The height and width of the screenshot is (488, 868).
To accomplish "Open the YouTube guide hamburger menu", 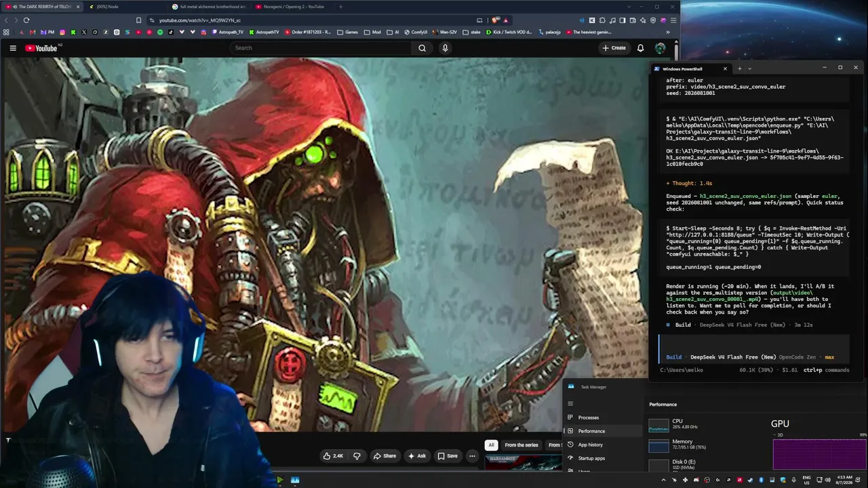I will [x=13, y=48].
